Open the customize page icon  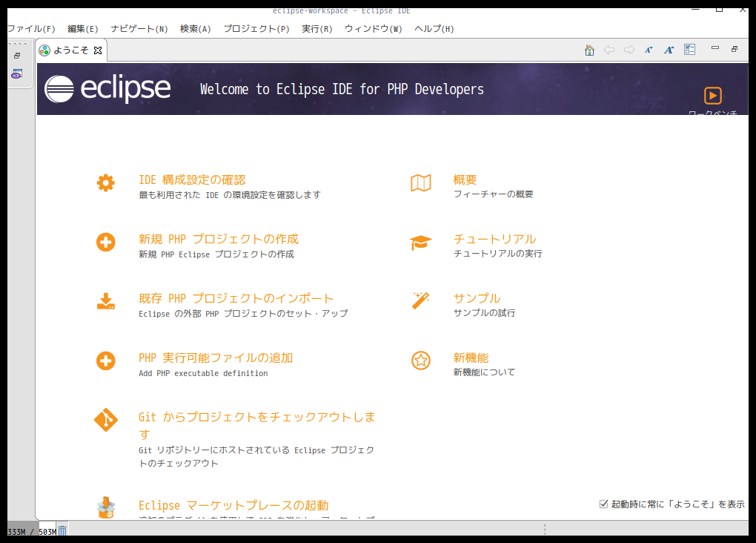[x=689, y=50]
